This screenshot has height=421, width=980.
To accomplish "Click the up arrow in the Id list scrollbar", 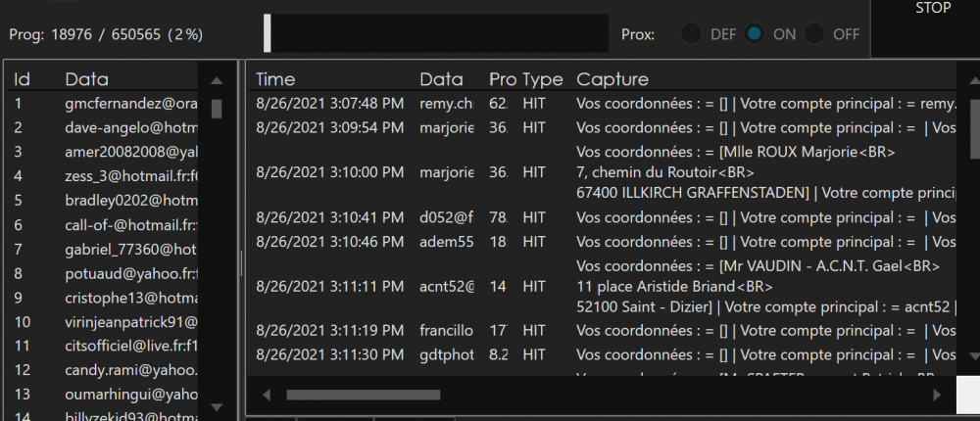I will pos(217,80).
